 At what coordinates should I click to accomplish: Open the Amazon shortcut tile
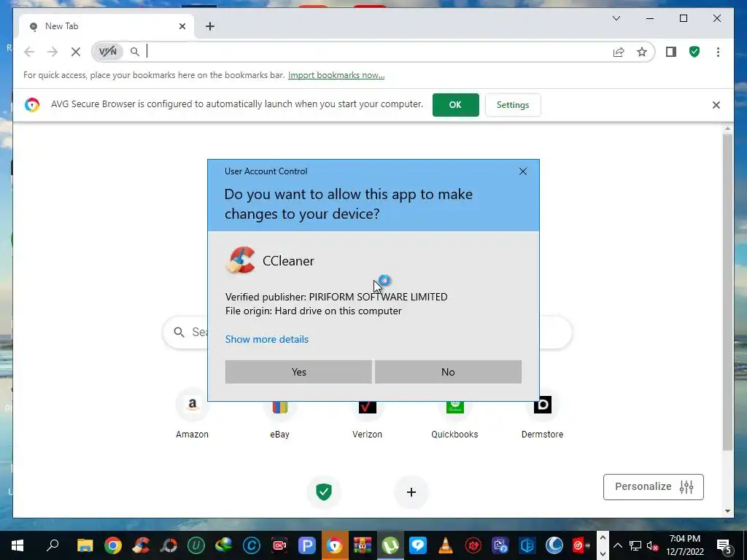(x=192, y=413)
